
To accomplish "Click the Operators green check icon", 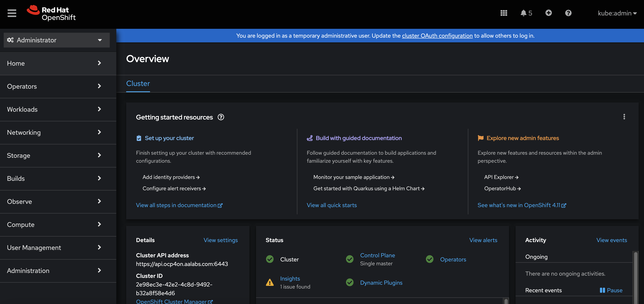I will click(x=429, y=259).
